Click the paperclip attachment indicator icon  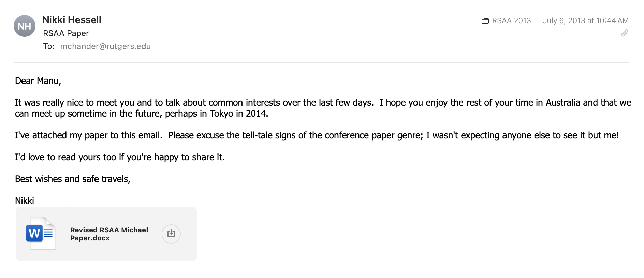(x=624, y=33)
